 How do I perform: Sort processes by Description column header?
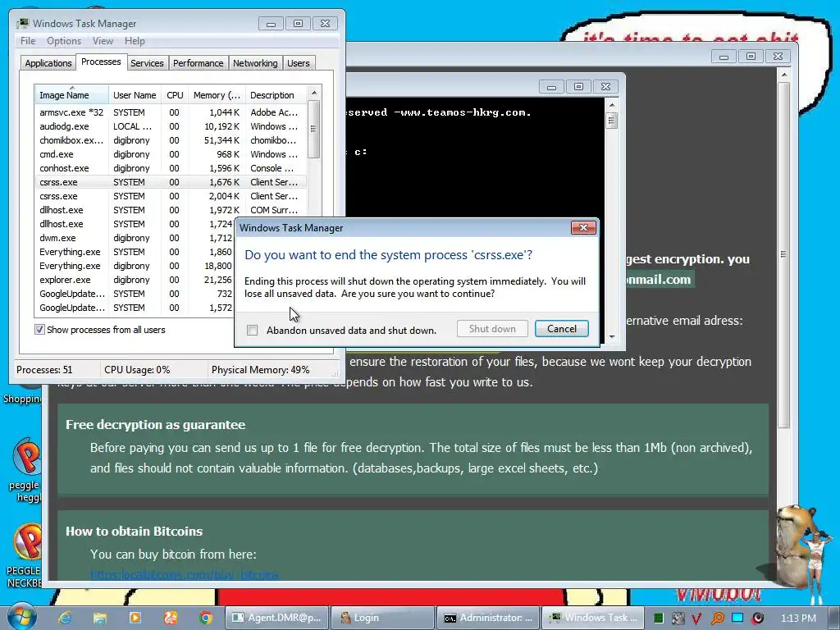click(276, 95)
